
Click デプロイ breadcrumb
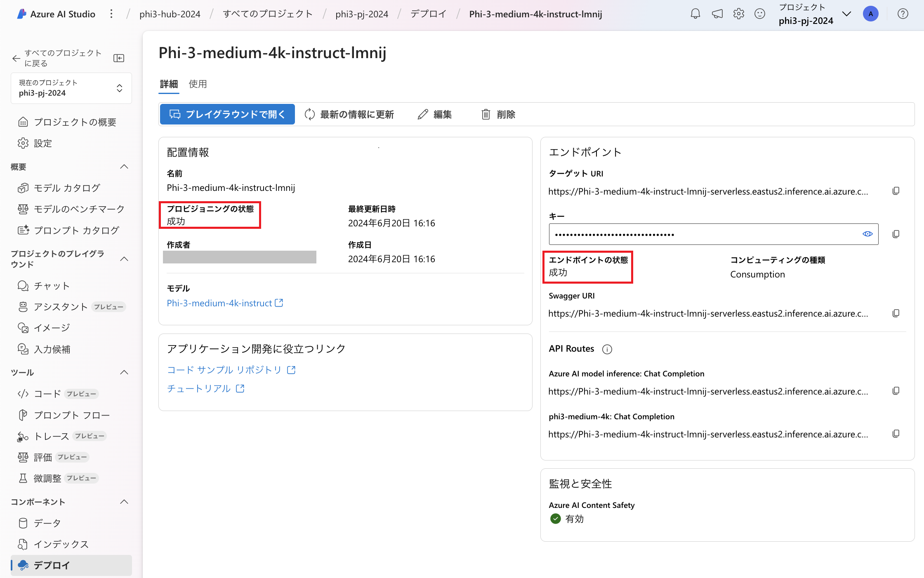[x=429, y=14]
